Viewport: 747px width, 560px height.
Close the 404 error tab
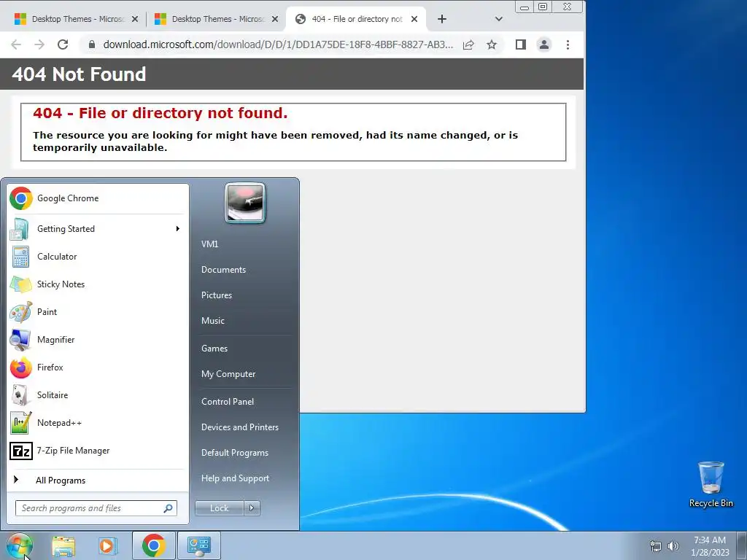click(414, 19)
